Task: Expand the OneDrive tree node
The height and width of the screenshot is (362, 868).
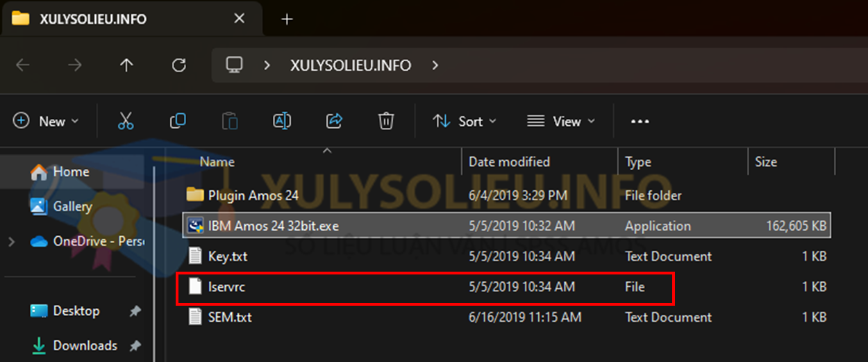Action: coord(12,242)
